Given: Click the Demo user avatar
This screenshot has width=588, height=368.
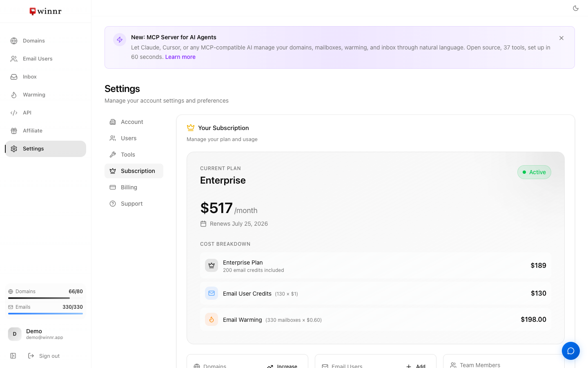Looking at the screenshot, I should point(15,334).
